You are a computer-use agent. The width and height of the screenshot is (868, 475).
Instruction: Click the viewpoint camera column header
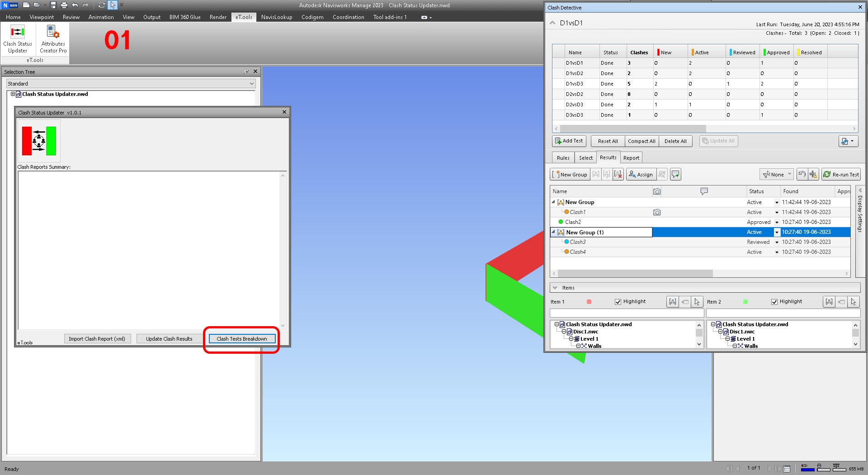tap(657, 191)
